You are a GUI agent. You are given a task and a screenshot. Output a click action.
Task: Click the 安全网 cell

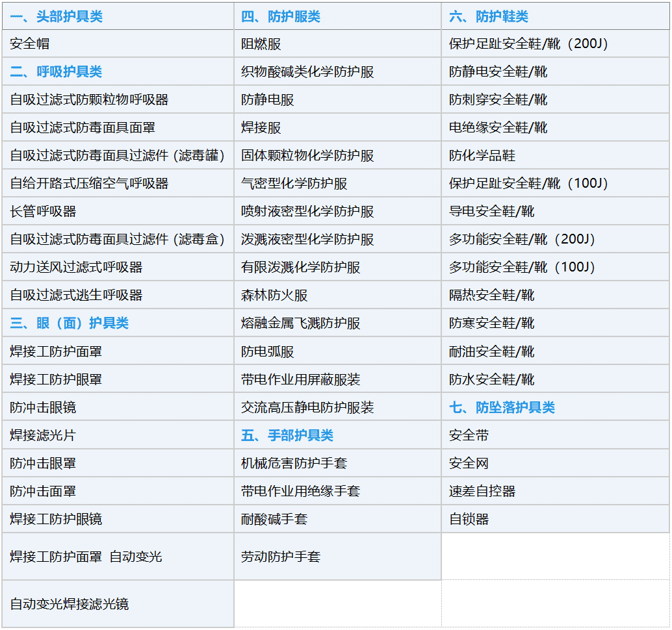pos(556,463)
